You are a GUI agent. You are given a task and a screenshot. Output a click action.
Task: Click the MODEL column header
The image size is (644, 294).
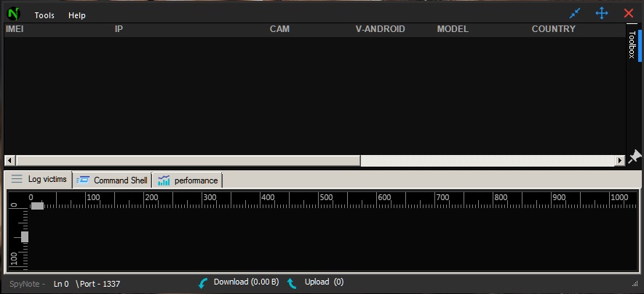coord(453,29)
